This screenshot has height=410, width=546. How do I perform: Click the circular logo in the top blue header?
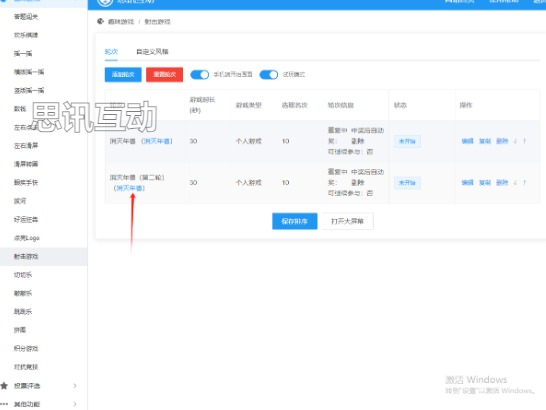point(105,2)
